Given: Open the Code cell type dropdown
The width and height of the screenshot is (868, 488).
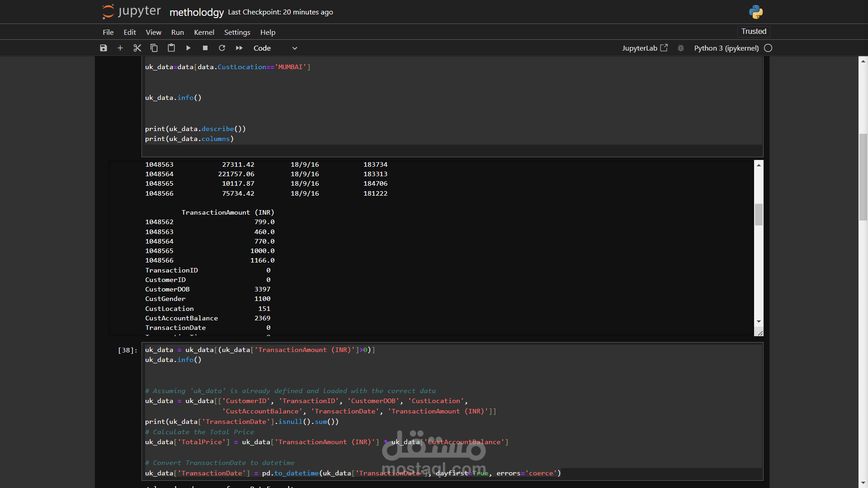Looking at the screenshot, I should coord(275,48).
